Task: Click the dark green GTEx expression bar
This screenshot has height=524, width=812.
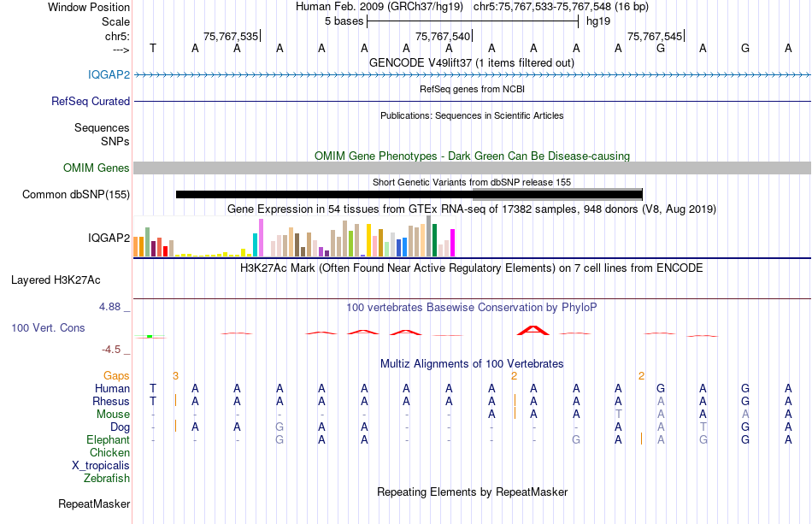Action: [x=434, y=240]
